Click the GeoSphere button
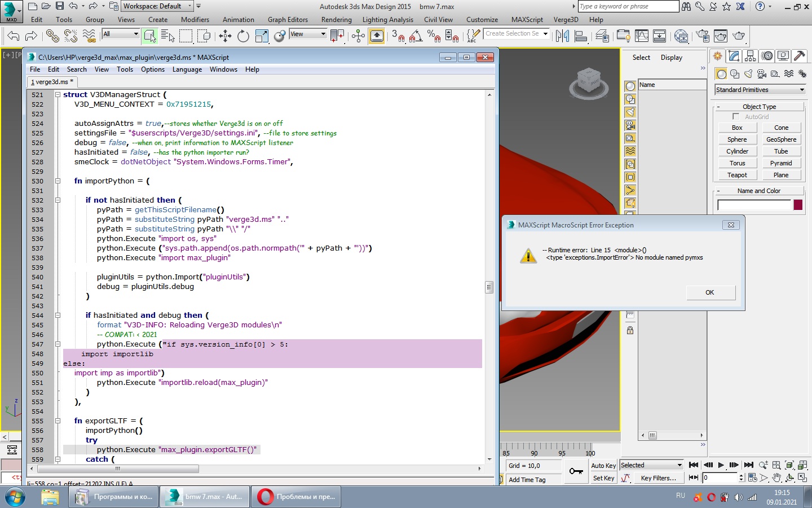The image size is (812, 508). [x=781, y=139]
